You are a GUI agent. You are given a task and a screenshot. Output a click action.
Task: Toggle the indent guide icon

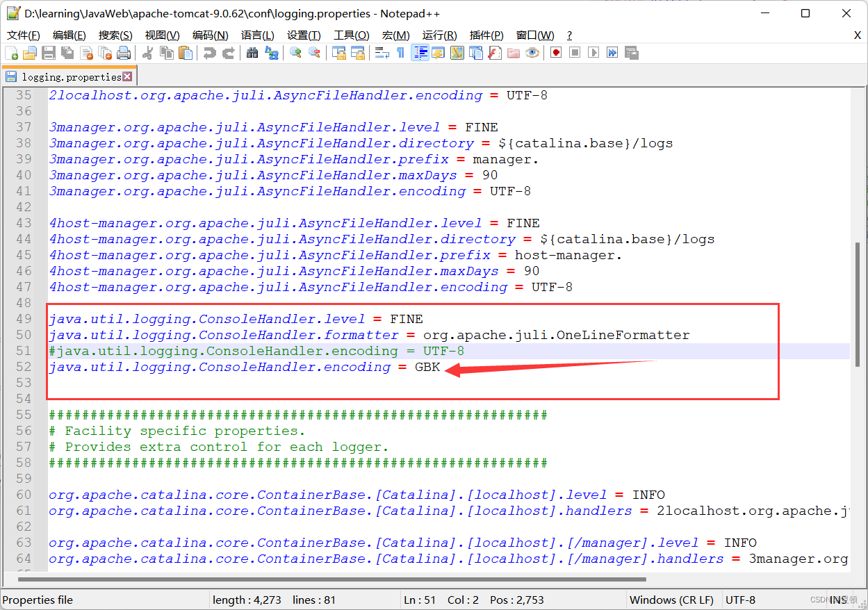tap(420, 53)
